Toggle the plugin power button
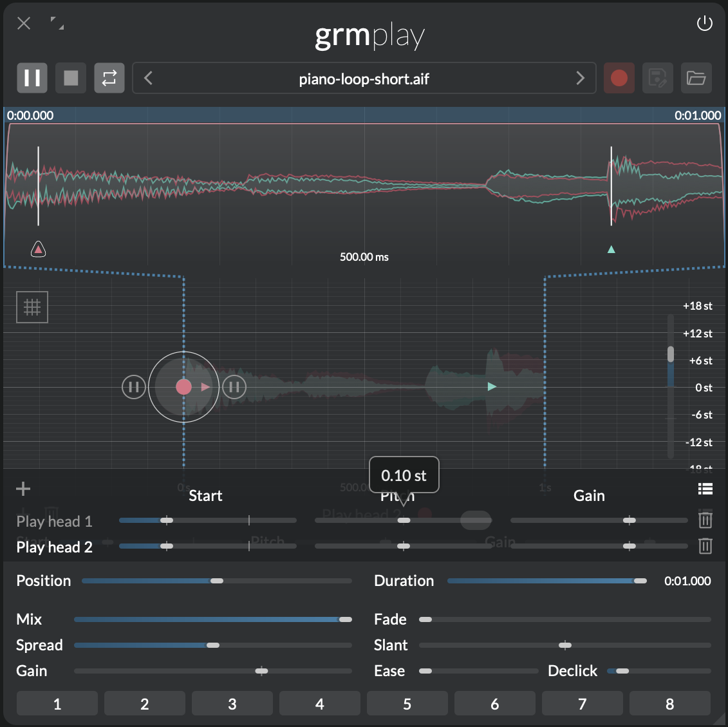728x727 pixels. tap(705, 24)
